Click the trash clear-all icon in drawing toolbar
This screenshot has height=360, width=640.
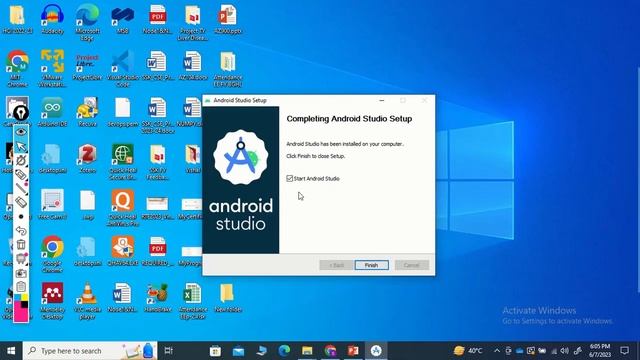pos(21,244)
